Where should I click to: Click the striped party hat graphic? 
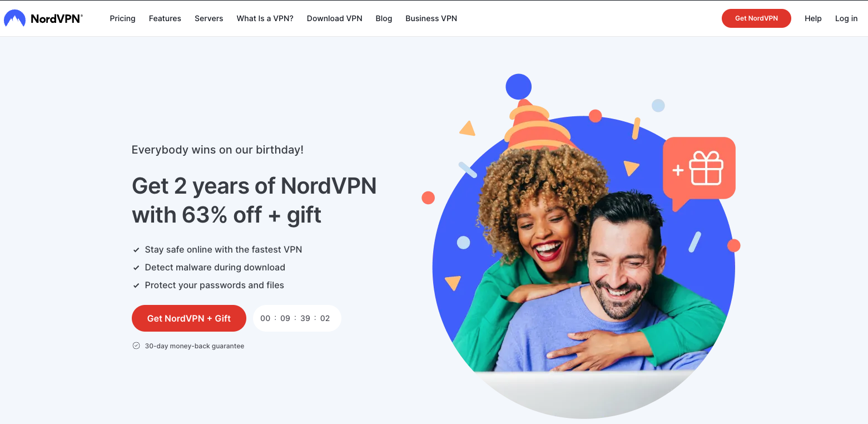tap(537, 124)
